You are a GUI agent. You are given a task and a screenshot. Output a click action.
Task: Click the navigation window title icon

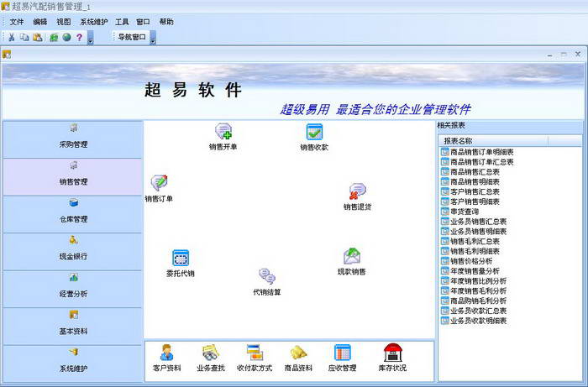[7, 55]
